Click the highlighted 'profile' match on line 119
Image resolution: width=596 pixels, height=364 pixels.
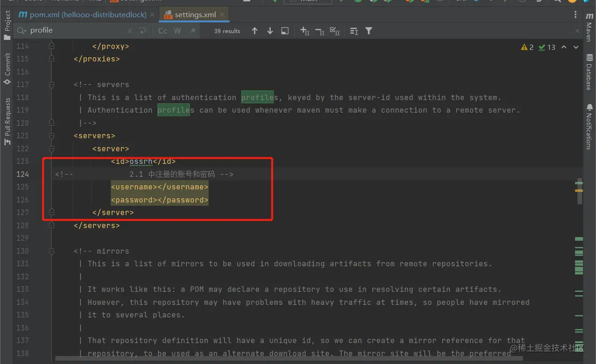point(174,110)
